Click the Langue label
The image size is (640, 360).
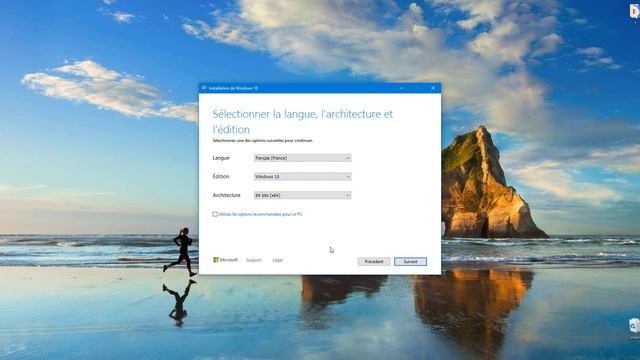(221, 158)
